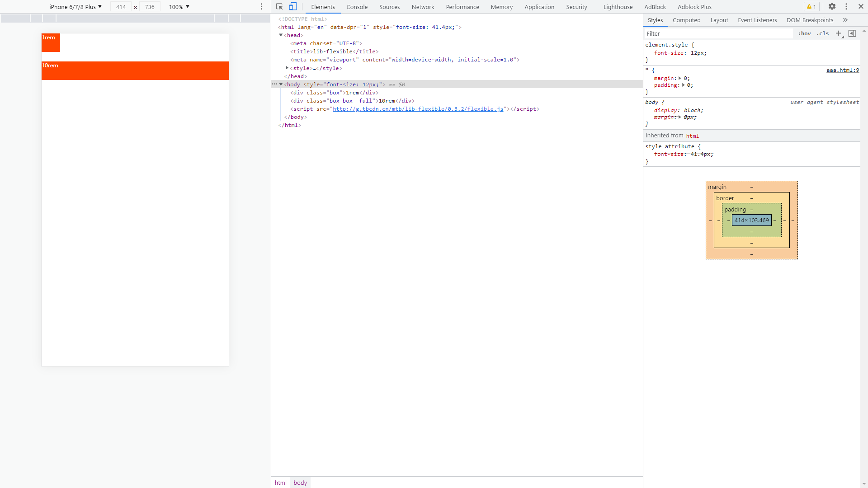Select the meta charset UTF-8 node
This screenshot has width=868, height=488.
tap(326, 43)
